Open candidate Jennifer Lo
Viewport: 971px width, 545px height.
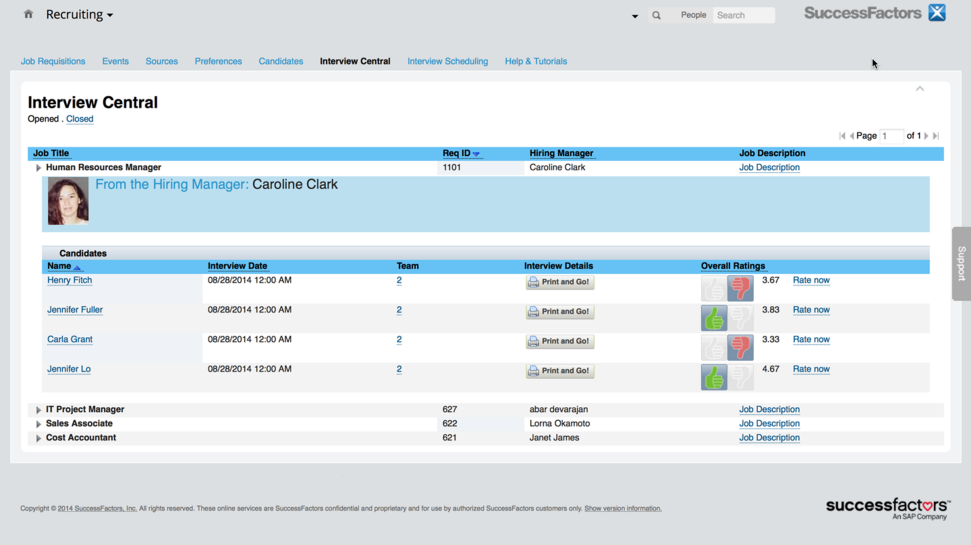69,369
